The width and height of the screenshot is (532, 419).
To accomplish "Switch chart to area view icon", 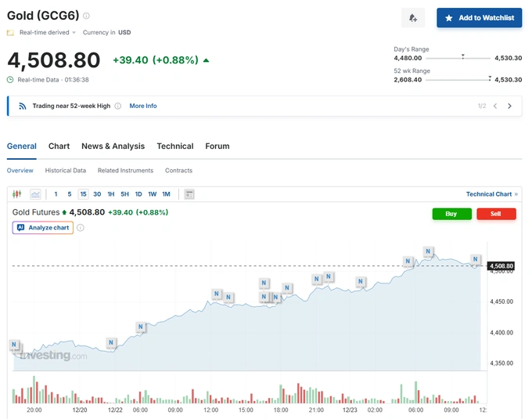I will pos(35,194).
